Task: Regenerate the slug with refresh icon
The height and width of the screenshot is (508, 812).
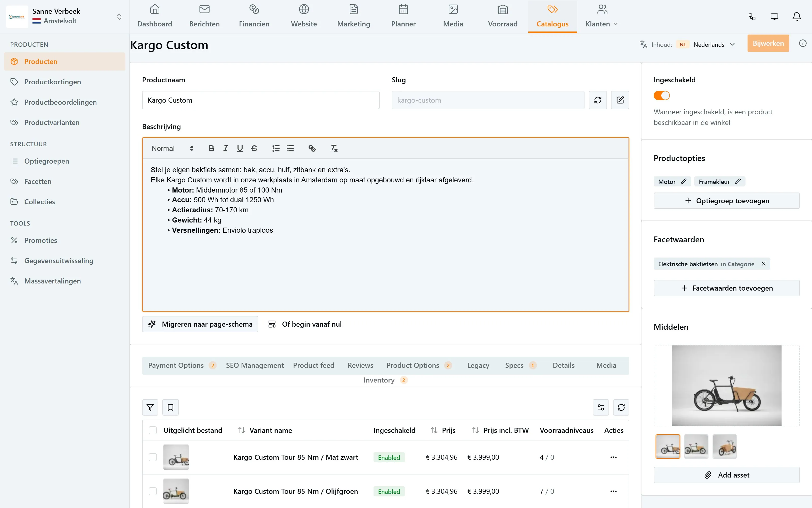Action: pos(598,100)
